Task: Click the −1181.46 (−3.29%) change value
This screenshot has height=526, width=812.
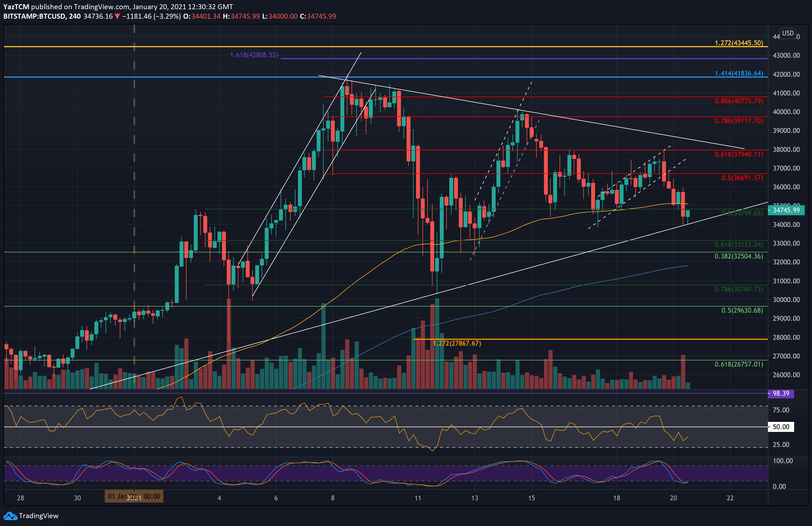Action: point(152,16)
